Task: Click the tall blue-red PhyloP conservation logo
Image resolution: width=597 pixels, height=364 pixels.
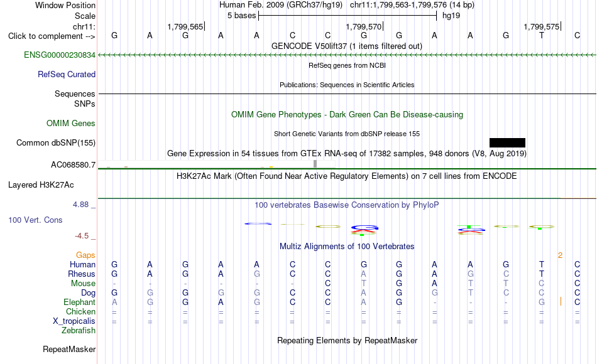Action: tap(364, 230)
